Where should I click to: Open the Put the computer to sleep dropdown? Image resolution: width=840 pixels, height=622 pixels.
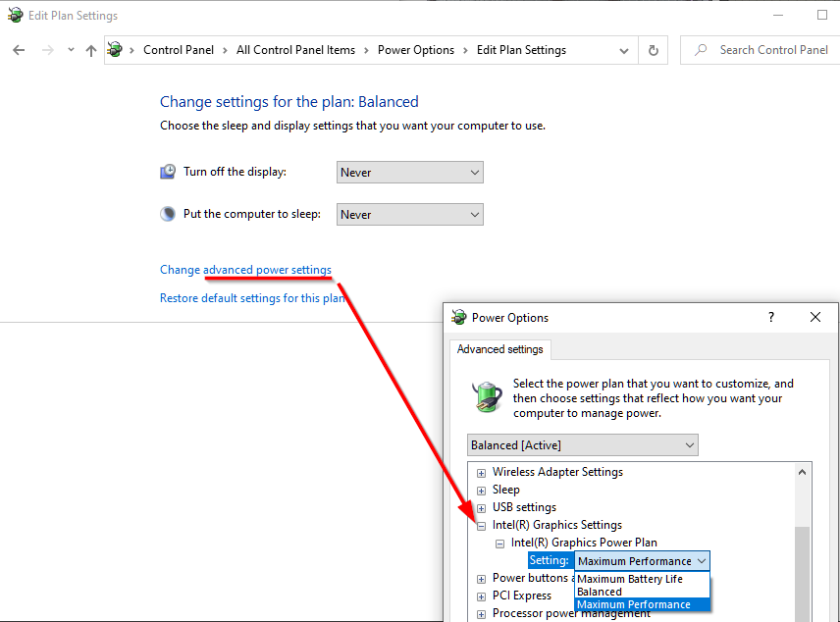410,214
